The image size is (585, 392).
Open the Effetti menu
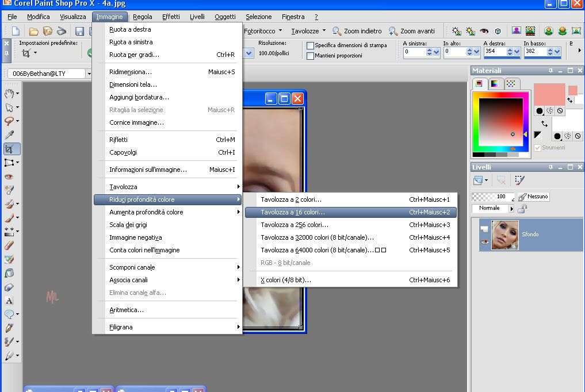[171, 17]
